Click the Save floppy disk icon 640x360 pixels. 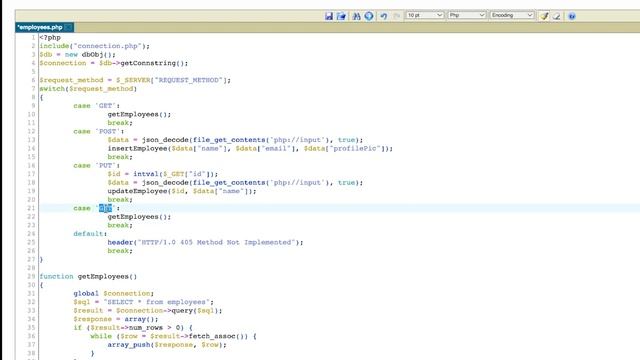(329, 16)
